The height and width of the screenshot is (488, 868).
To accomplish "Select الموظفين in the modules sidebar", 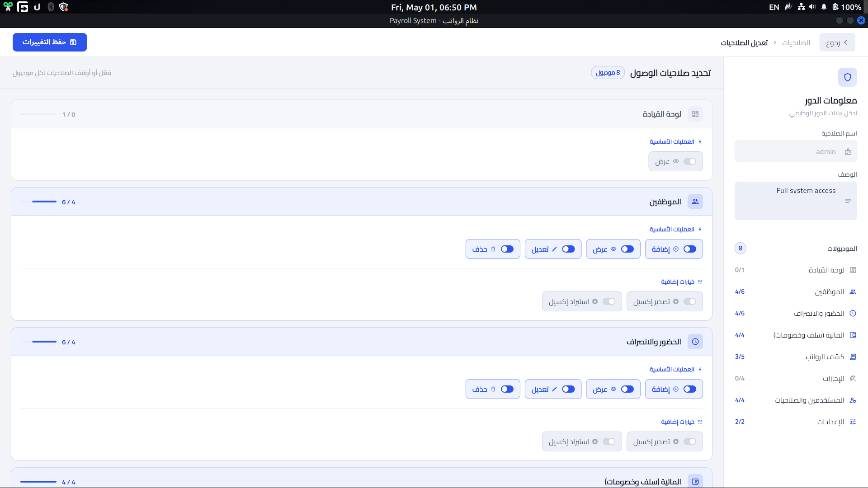I will click(x=796, y=292).
